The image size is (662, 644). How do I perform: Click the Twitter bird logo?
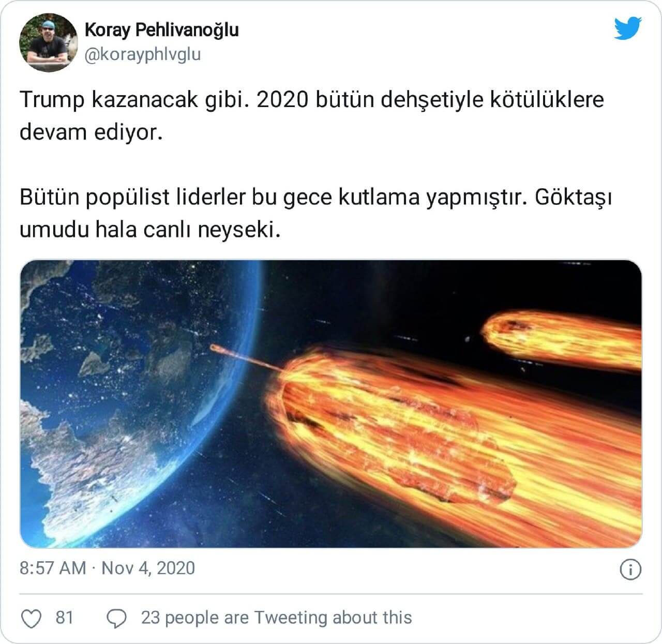coord(628,28)
